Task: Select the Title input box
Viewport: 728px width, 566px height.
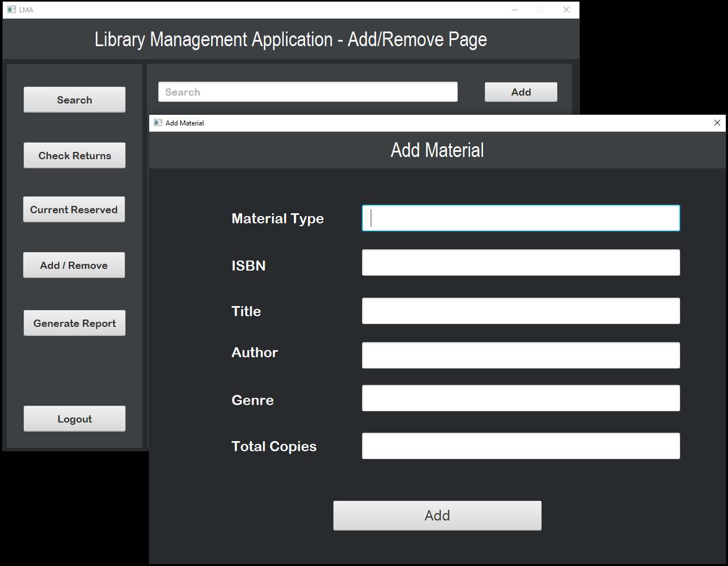Action: click(521, 311)
